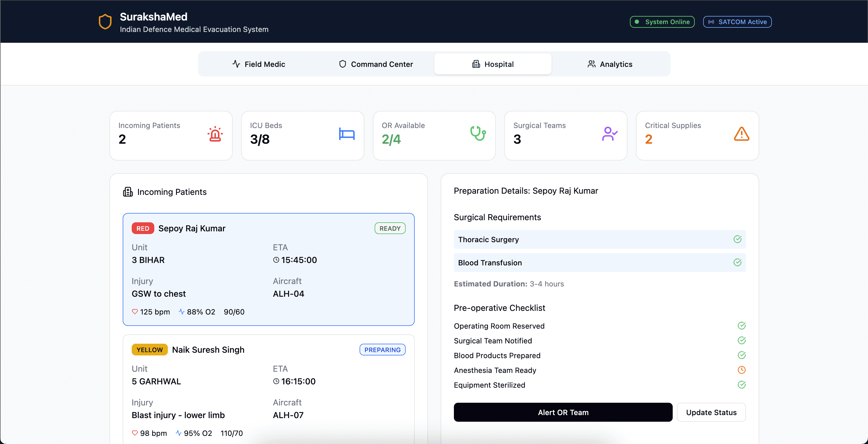Open the Command Center tab
This screenshot has width=868, height=444.
375,64
